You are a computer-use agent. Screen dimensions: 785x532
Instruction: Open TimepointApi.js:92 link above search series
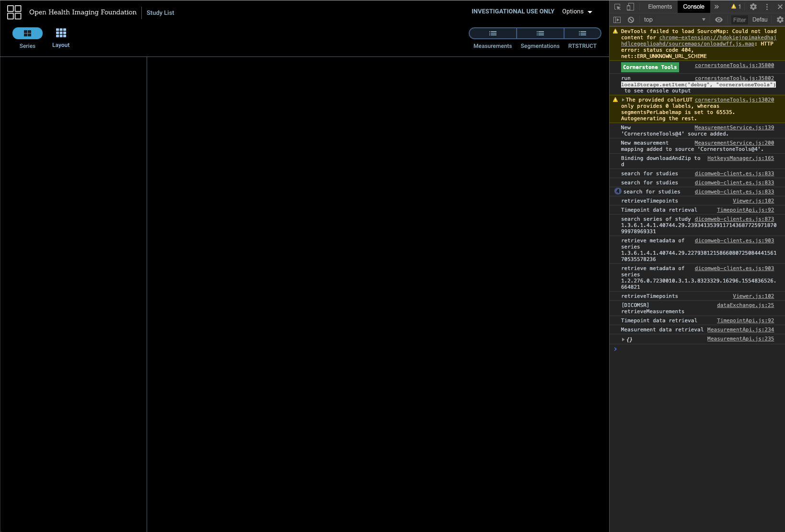click(x=745, y=210)
